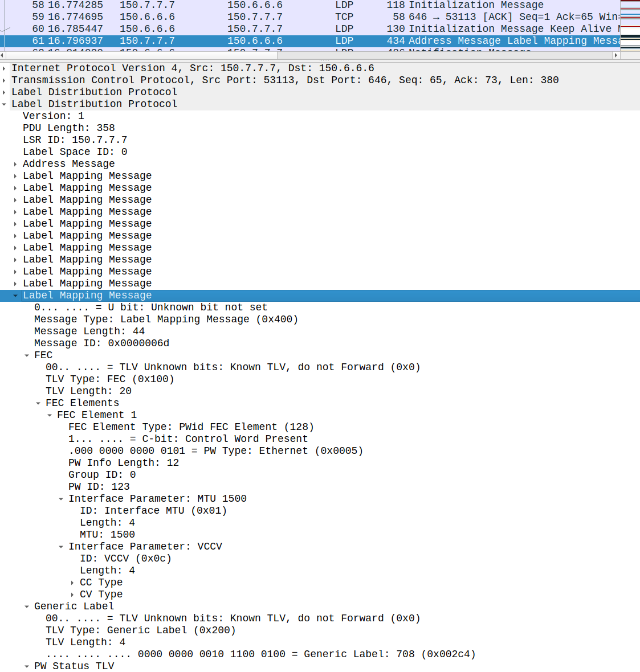Select the 'Label Space ID: 0' field

click(75, 152)
